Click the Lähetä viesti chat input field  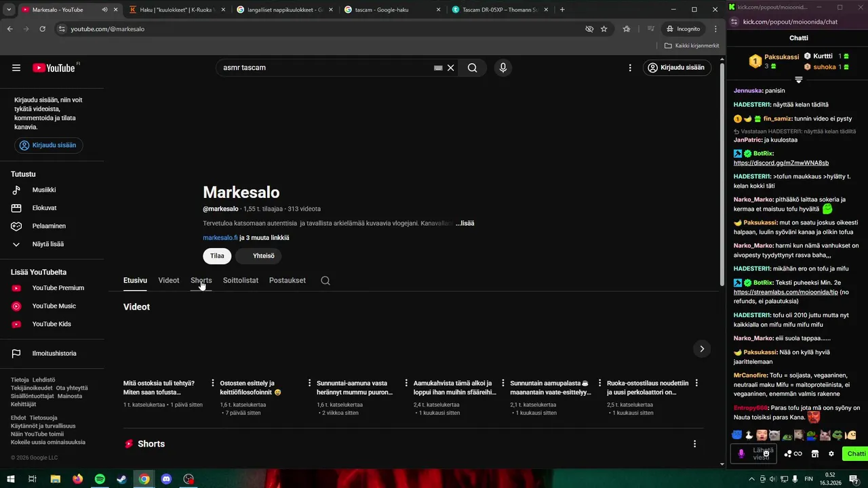coord(754,453)
